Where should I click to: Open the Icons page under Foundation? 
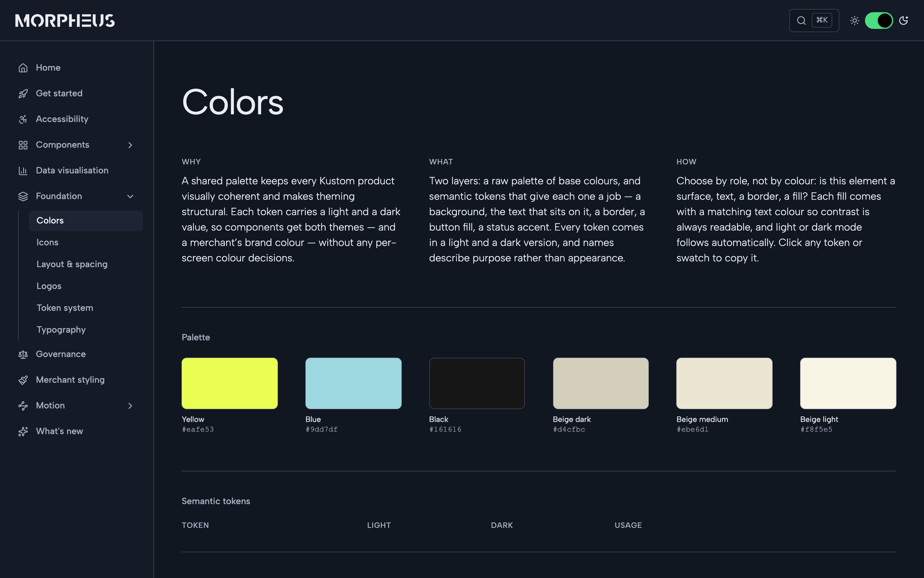pos(47,242)
